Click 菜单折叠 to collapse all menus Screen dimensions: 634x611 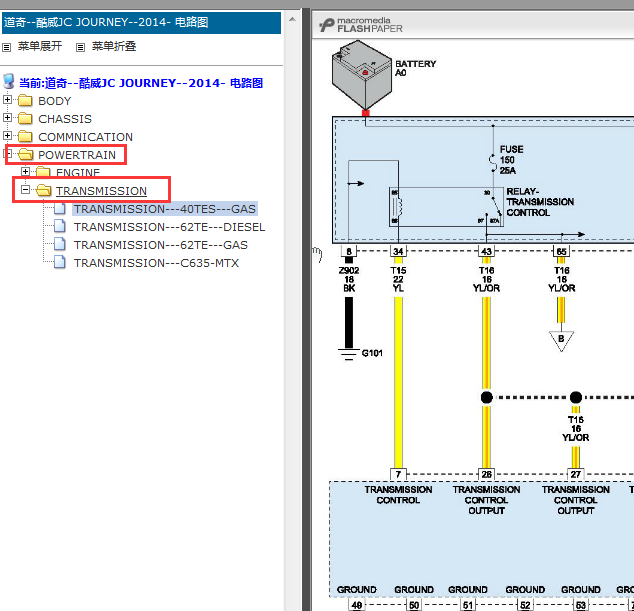pos(114,47)
